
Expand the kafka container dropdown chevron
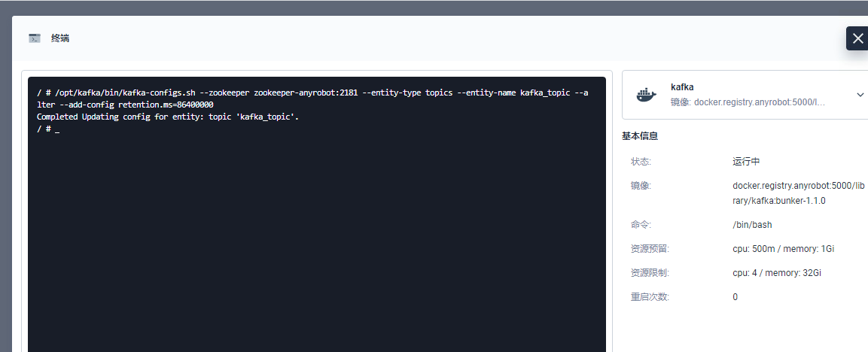(x=860, y=95)
